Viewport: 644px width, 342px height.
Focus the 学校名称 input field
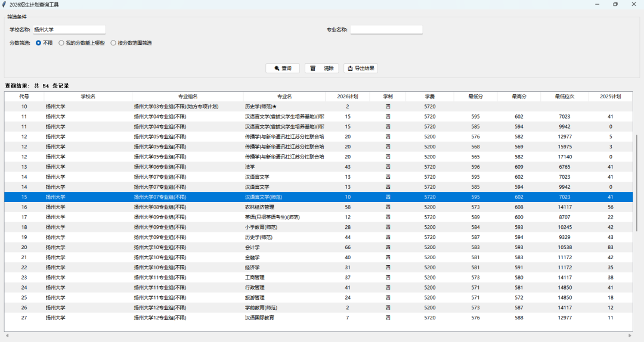click(x=69, y=30)
